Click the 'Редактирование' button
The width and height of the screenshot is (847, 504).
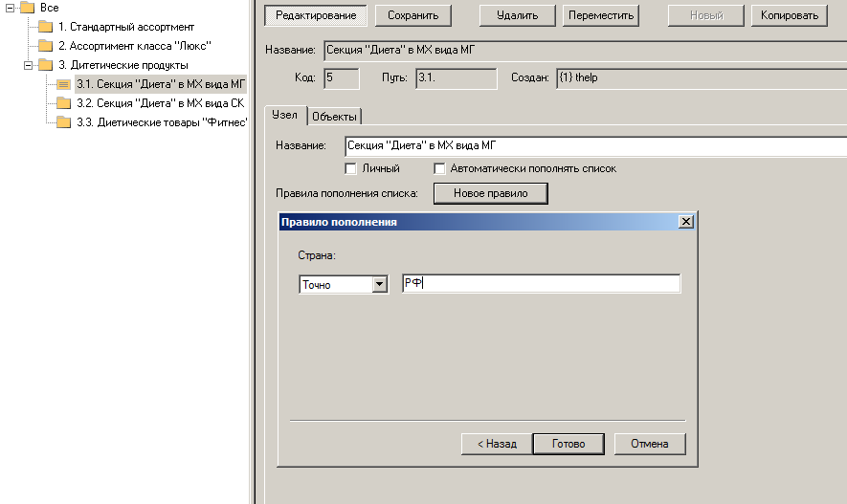316,15
